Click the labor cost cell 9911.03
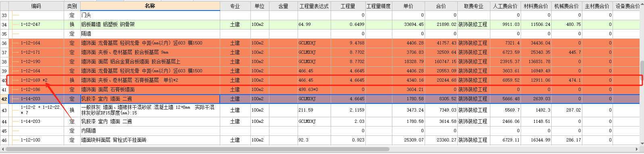Screen dimensions: 644x154 coord(505,25)
